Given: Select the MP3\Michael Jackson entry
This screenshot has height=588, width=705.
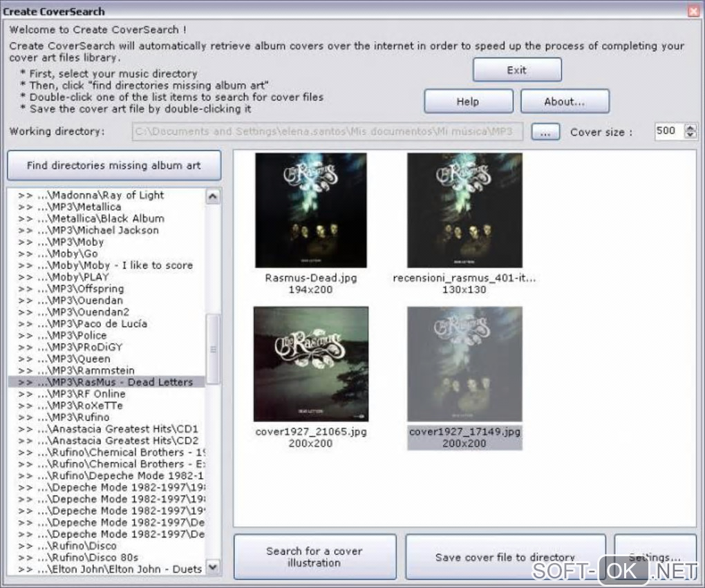Looking at the screenshot, I should tap(106, 230).
